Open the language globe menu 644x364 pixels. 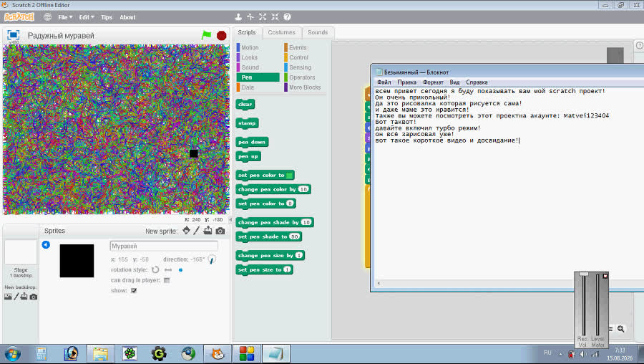[x=48, y=17]
